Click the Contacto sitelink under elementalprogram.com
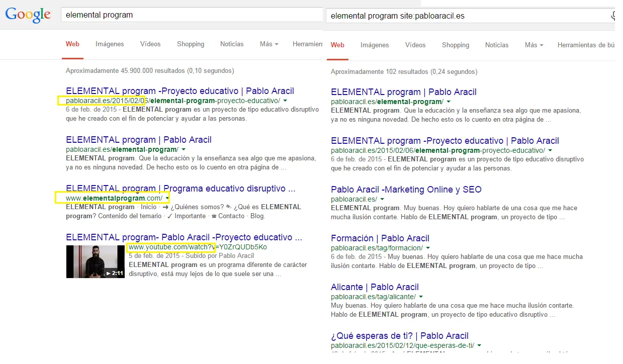Image resolution: width=623 pixels, height=364 pixels. (x=231, y=216)
